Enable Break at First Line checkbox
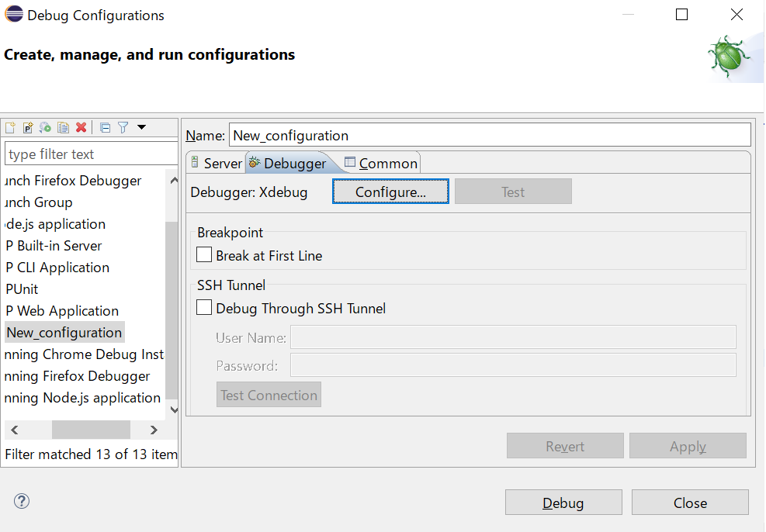Image resolution: width=766 pixels, height=532 pixels. [x=203, y=255]
